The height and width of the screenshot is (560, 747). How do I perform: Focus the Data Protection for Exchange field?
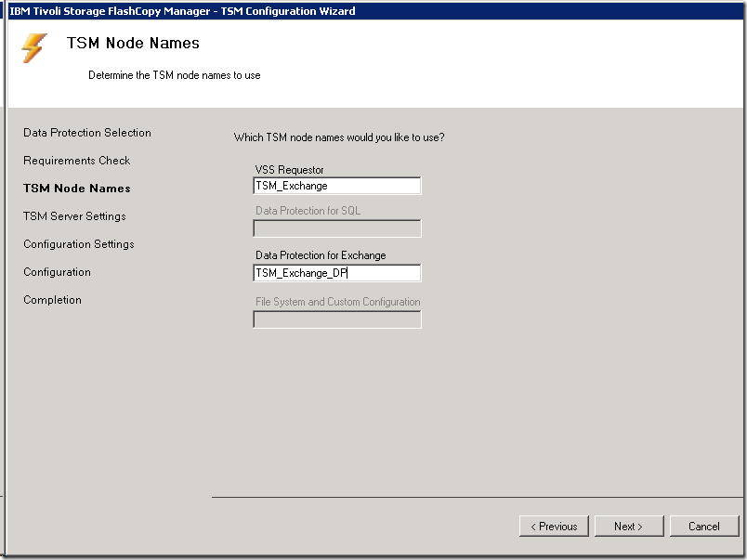click(x=336, y=273)
